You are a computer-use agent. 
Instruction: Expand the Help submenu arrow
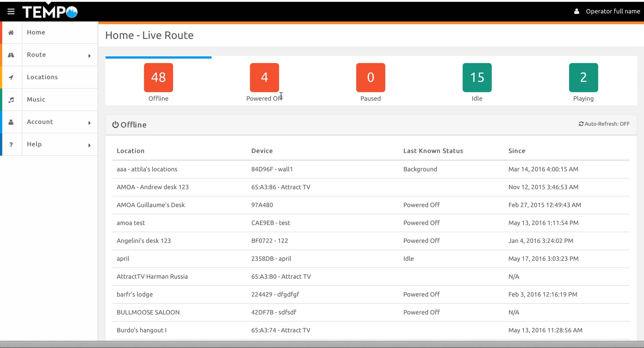click(89, 145)
